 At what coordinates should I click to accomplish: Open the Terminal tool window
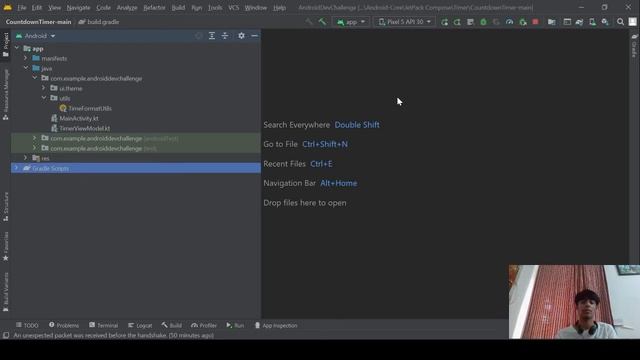coord(104,325)
